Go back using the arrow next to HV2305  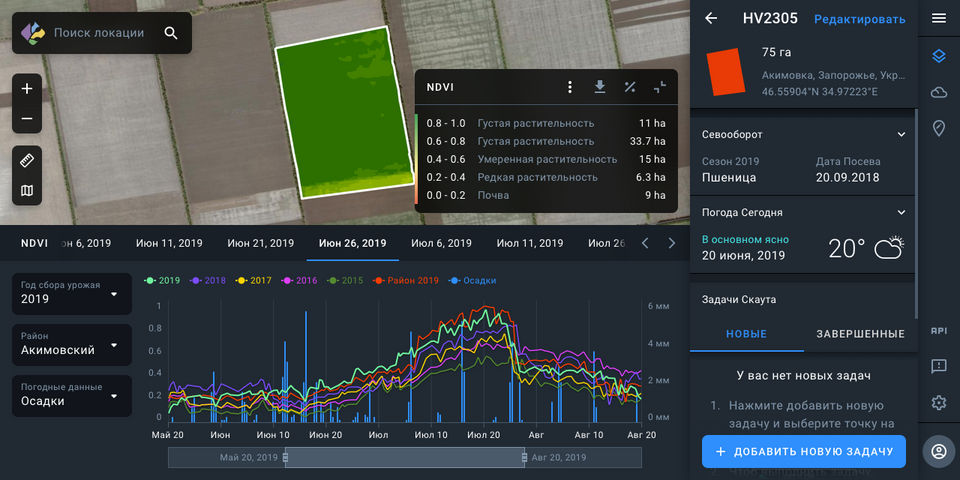pyautogui.click(x=711, y=18)
